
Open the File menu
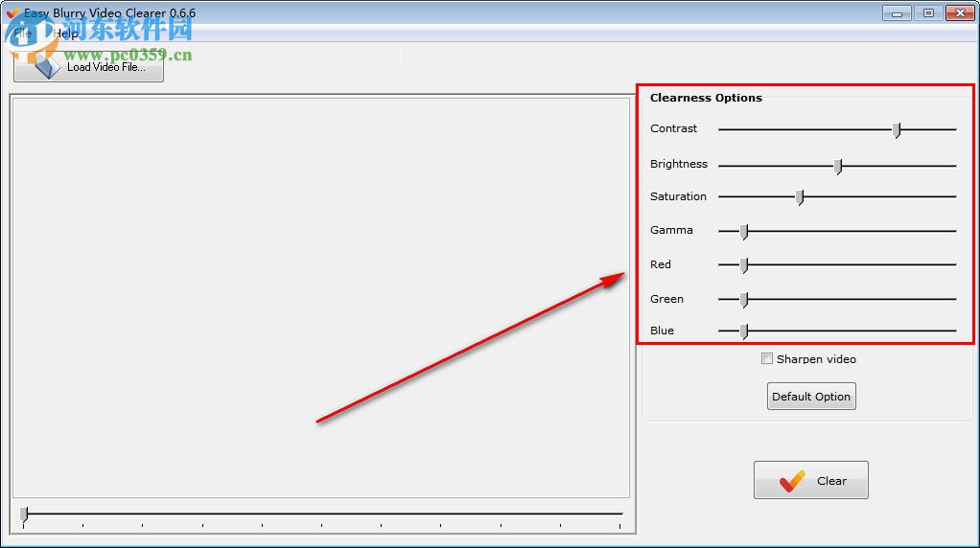[x=22, y=34]
